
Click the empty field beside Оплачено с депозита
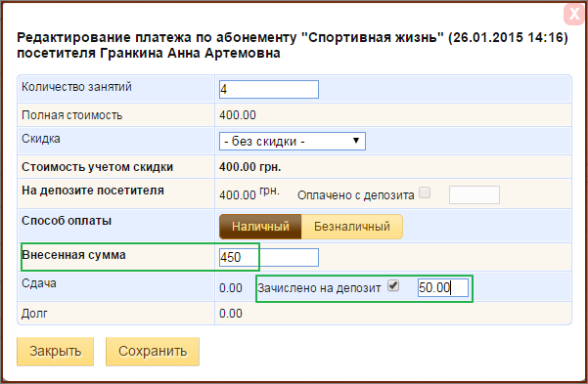[x=474, y=194]
